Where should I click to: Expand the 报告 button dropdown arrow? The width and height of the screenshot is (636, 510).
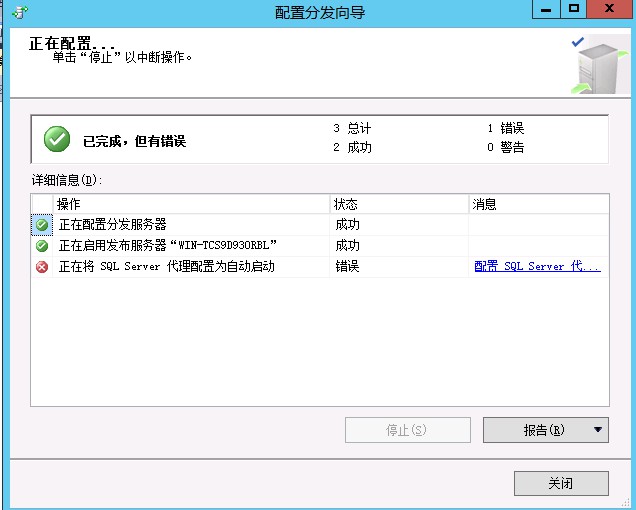click(x=598, y=430)
